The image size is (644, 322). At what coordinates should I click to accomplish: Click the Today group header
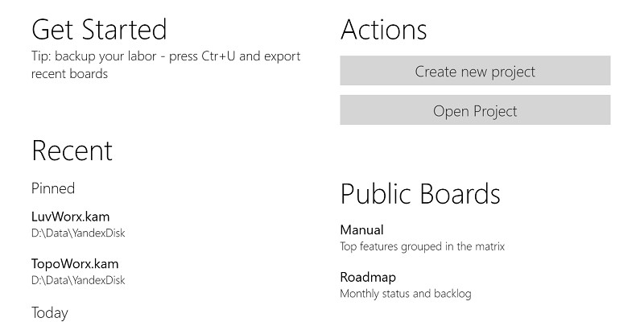pyautogui.click(x=50, y=313)
